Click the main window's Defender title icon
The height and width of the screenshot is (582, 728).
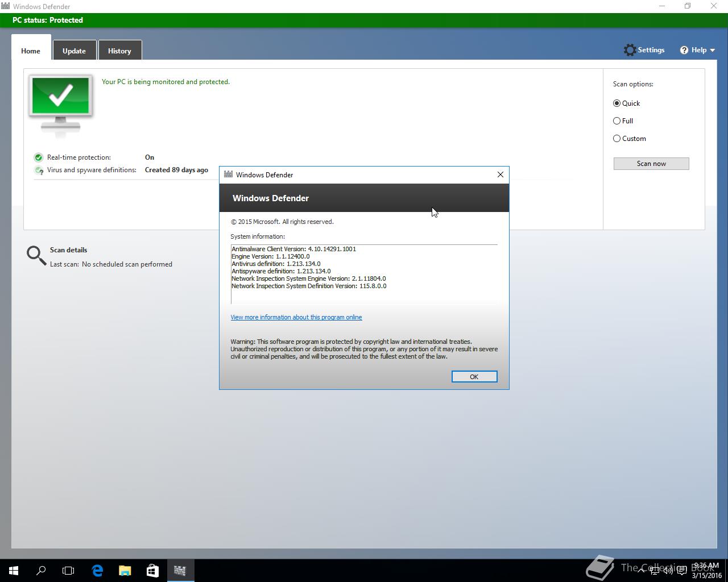[x=5, y=6]
